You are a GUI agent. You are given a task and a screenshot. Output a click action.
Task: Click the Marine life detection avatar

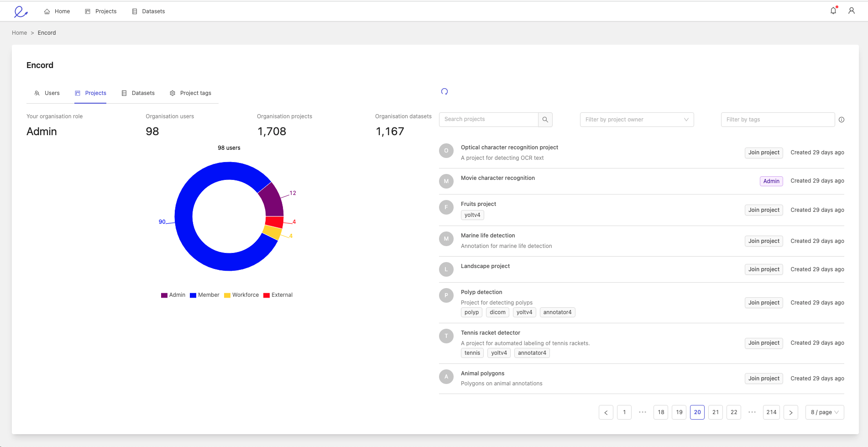pos(446,239)
